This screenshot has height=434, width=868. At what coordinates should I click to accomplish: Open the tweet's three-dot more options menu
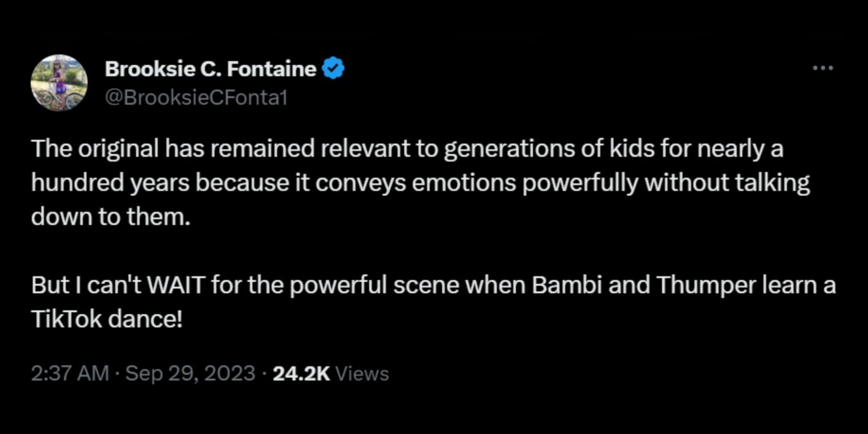point(822,68)
